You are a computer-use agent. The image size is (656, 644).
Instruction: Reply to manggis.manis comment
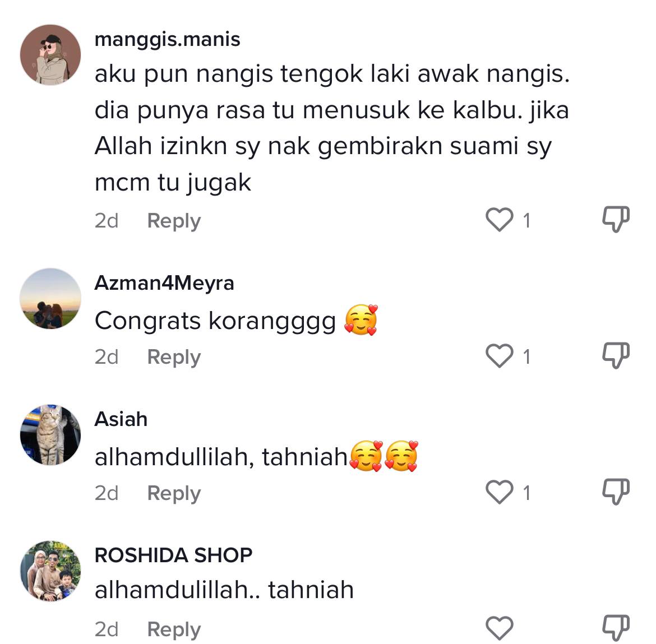tap(174, 221)
